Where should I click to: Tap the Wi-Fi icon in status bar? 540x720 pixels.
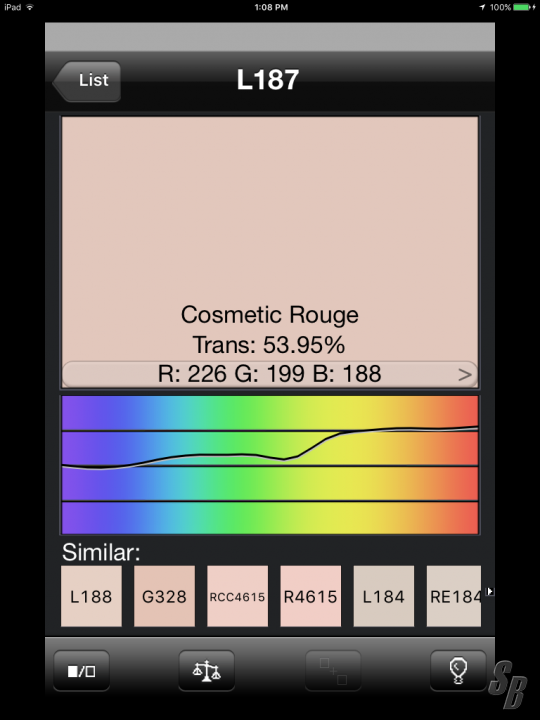(x=30, y=7)
